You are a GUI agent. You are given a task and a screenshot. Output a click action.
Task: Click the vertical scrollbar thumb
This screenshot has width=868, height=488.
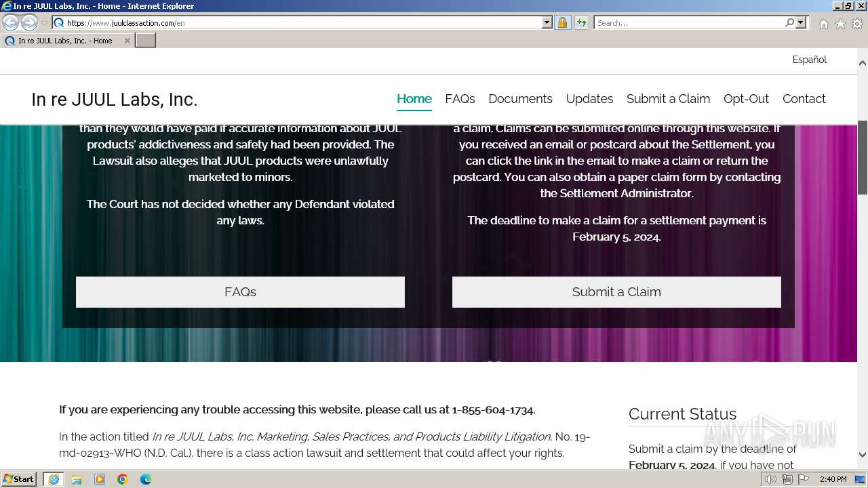862,156
